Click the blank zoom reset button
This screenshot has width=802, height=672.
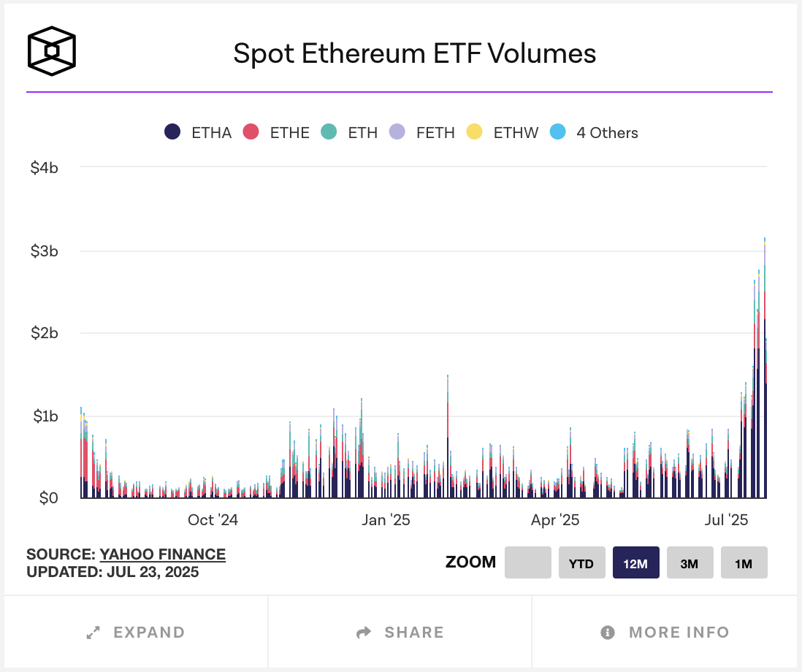click(x=527, y=562)
